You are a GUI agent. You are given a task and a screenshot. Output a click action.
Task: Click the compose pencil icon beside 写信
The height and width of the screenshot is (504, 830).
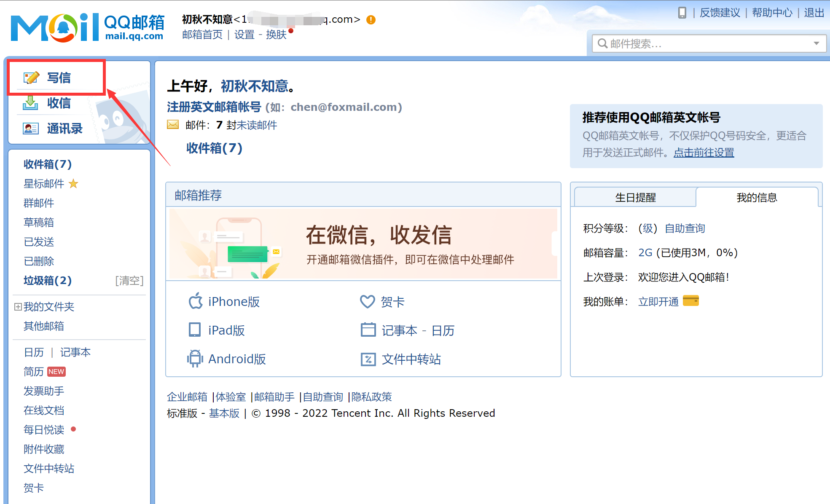click(x=31, y=78)
